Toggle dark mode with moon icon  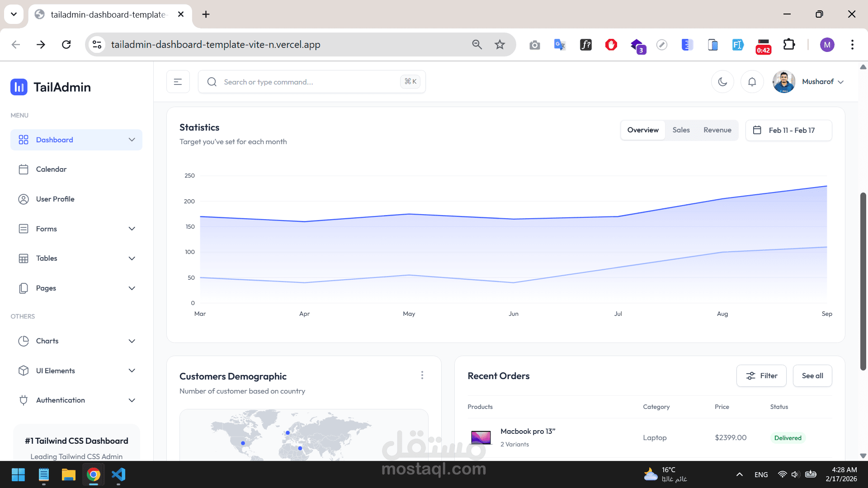[x=722, y=82]
